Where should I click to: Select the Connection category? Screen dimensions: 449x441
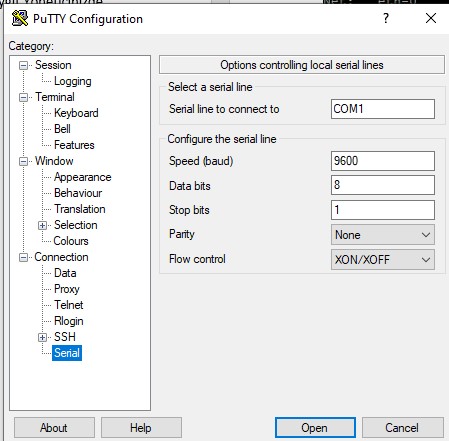click(x=61, y=257)
